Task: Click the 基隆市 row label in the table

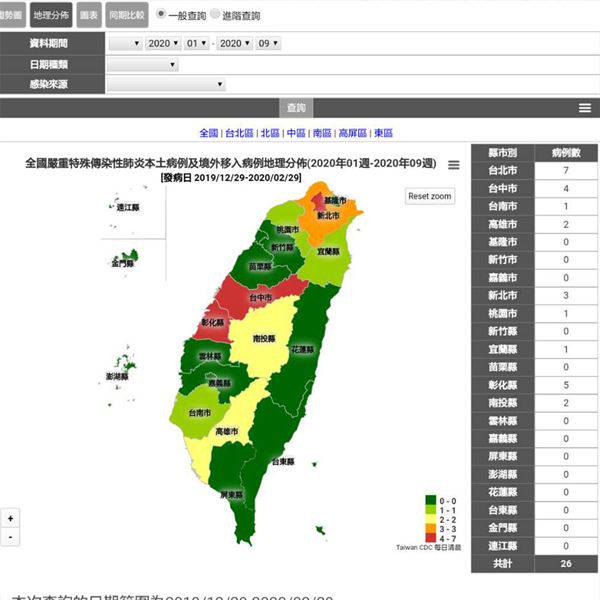Action: pyautogui.click(x=502, y=242)
